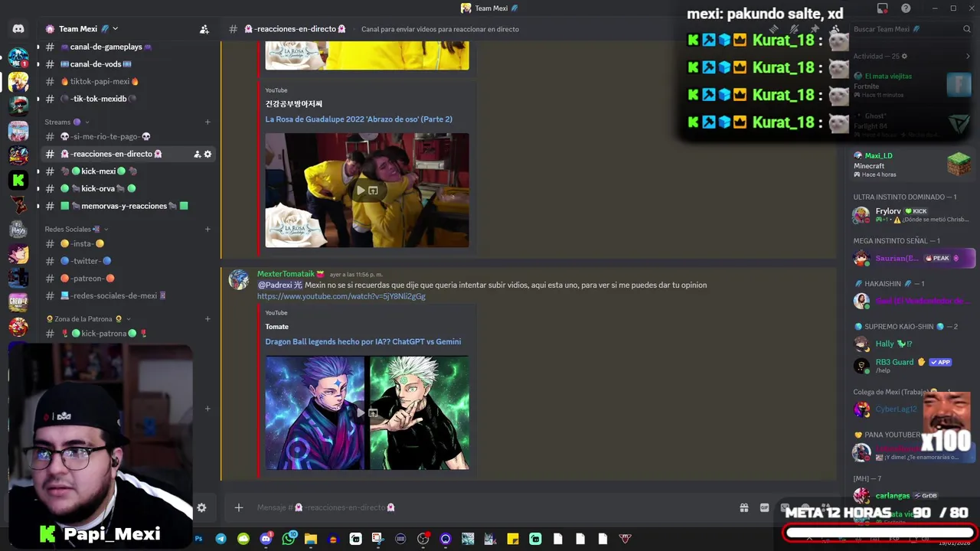
Task: Open Discord help question mark icon
Action: pyautogui.click(x=906, y=8)
